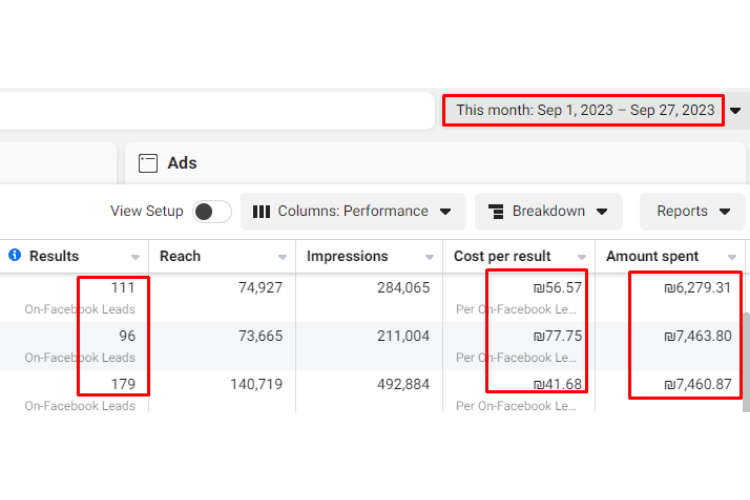The height and width of the screenshot is (500, 750).
Task: Open the Columns: Performance dropdown
Action: pyautogui.click(x=353, y=211)
